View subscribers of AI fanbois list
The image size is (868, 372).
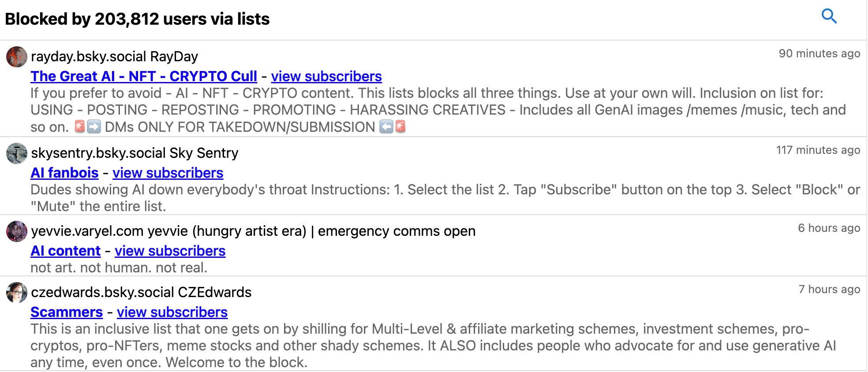tap(168, 173)
